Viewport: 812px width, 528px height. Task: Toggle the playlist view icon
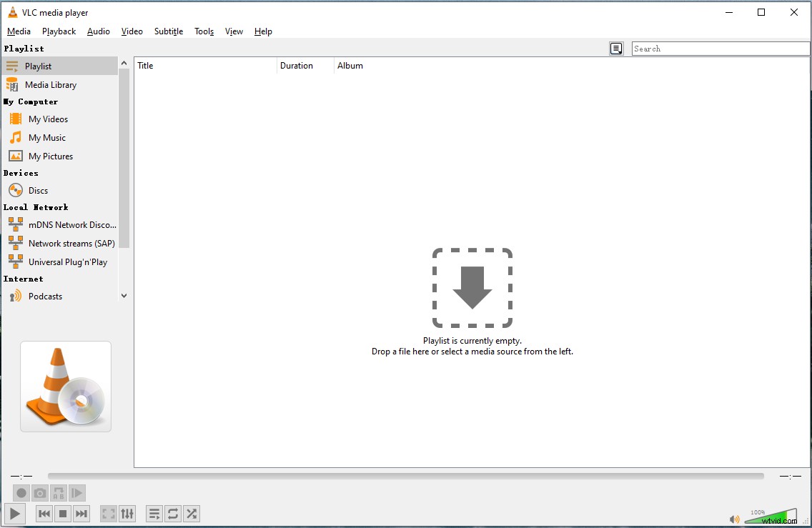point(154,513)
